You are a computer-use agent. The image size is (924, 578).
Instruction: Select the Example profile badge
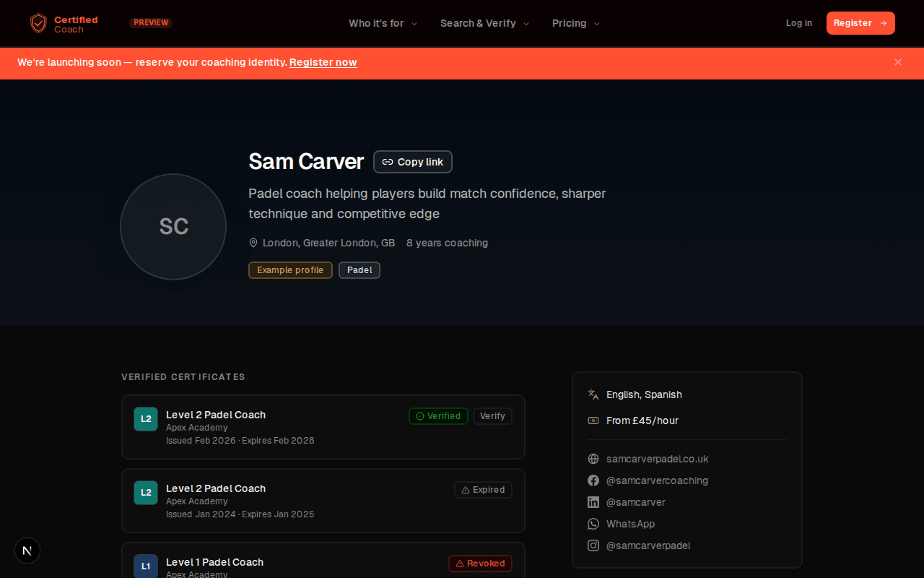tap(290, 269)
